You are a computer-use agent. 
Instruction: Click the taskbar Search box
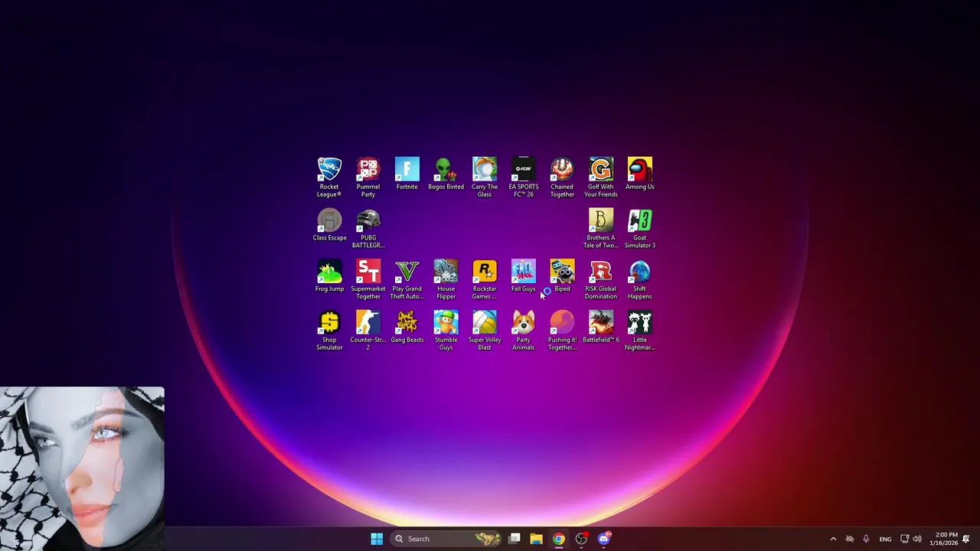click(446, 539)
